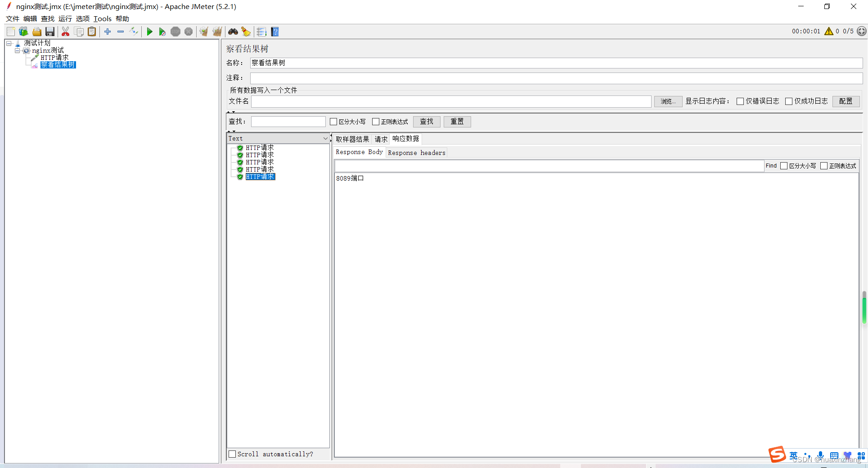Open search with binoculars icon

tap(233, 32)
